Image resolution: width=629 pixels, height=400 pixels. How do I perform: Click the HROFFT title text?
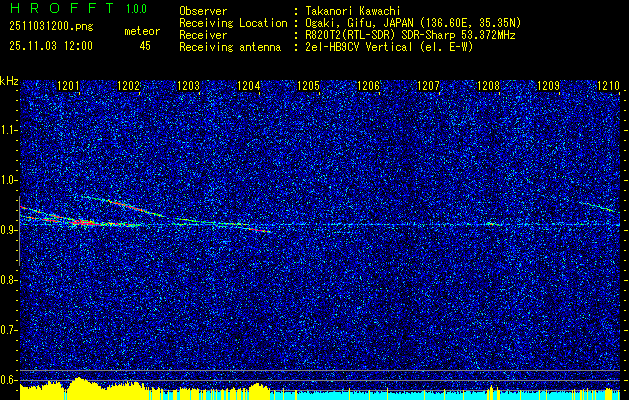(62, 8)
